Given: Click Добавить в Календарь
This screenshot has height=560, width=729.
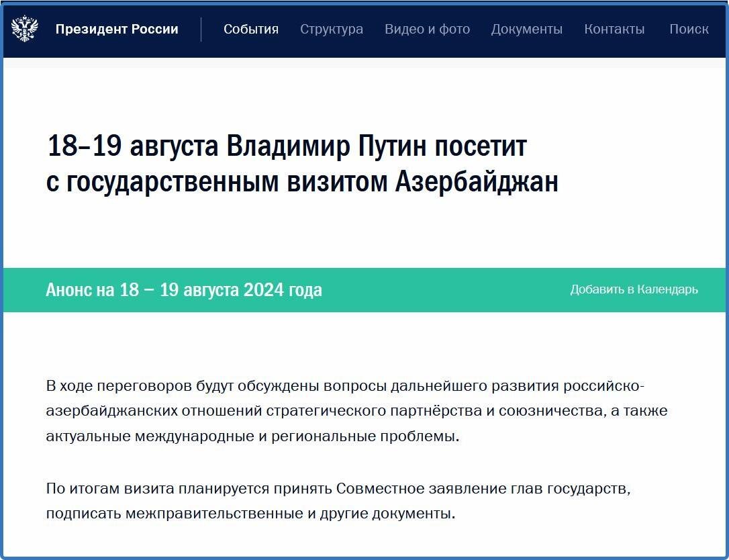Looking at the screenshot, I should pyautogui.click(x=634, y=289).
